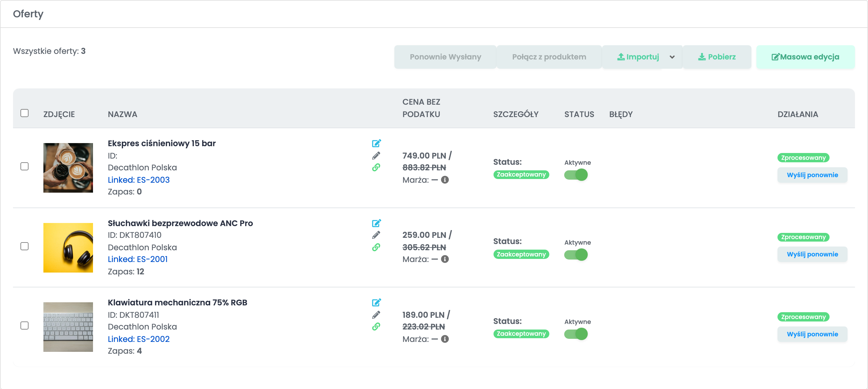Click margin info icon beside 259.00 PLN
868x389 pixels.
coord(445,259)
